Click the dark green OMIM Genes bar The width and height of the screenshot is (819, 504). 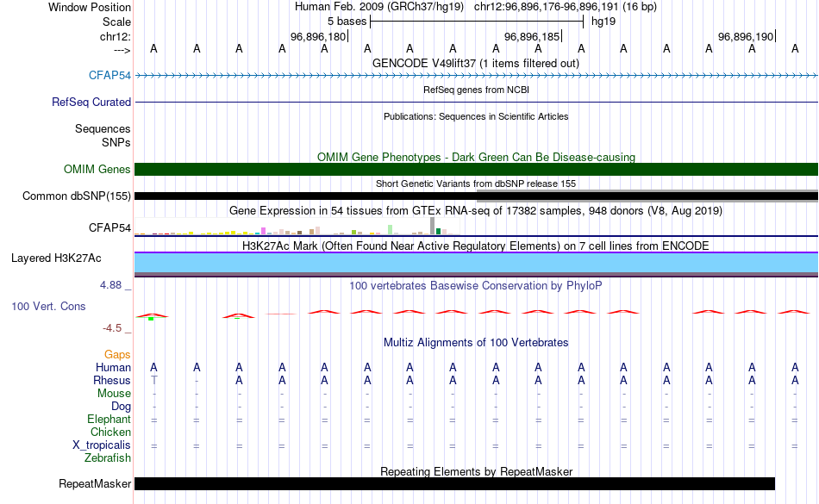(476, 169)
